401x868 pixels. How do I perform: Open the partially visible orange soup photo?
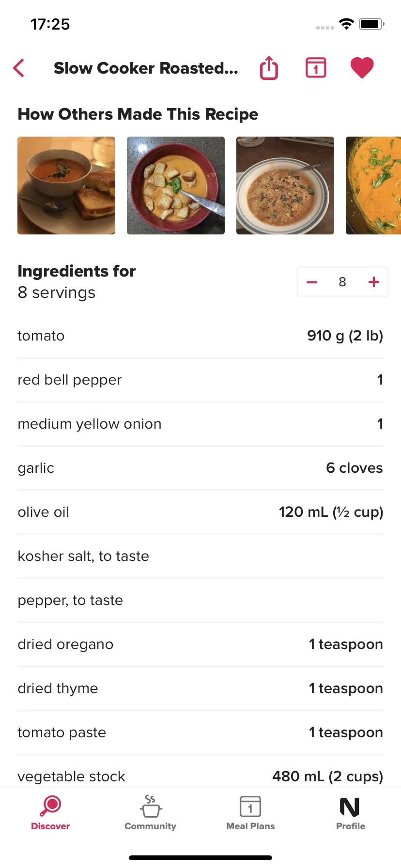[x=373, y=186]
